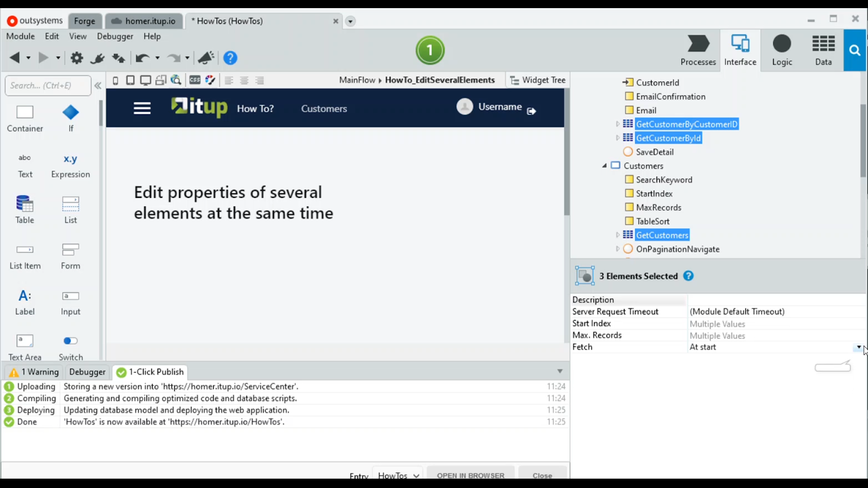Image resolution: width=868 pixels, height=488 pixels.
Task: Collapse the bottom publish panel arrow
Action: tap(560, 371)
